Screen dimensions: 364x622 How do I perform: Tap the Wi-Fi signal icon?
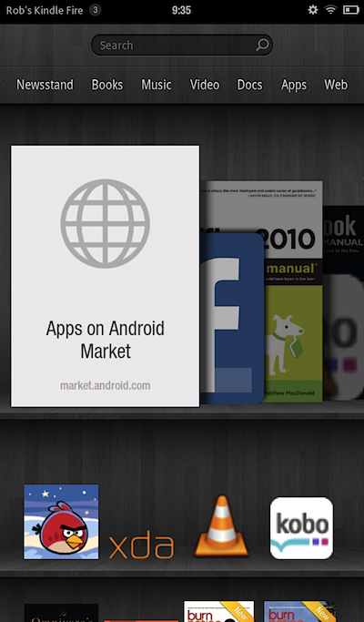pyautogui.click(x=330, y=10)
